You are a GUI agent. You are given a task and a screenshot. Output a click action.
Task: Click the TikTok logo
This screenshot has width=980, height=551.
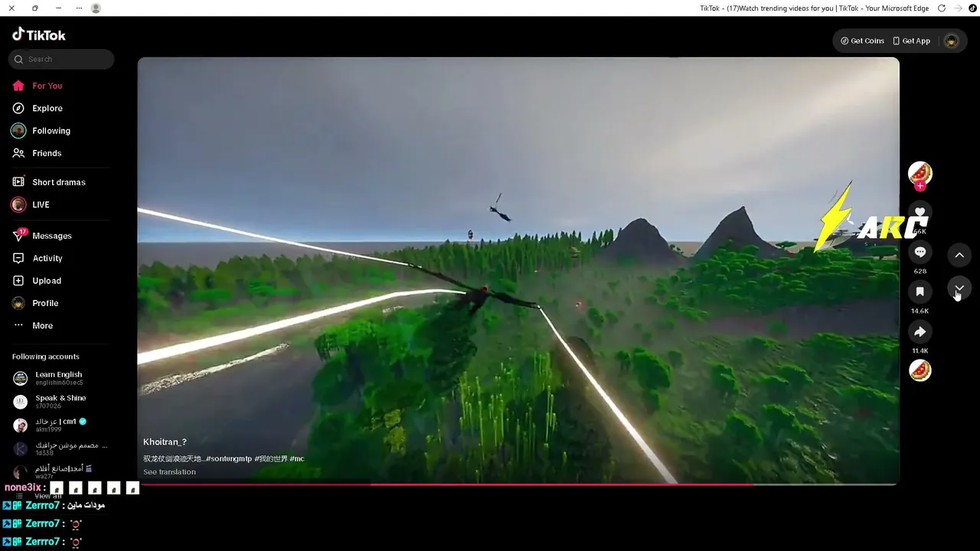39,34
